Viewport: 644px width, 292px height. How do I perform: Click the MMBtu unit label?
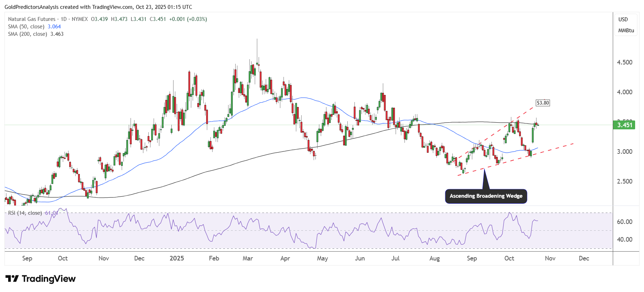tap(626, 30)
